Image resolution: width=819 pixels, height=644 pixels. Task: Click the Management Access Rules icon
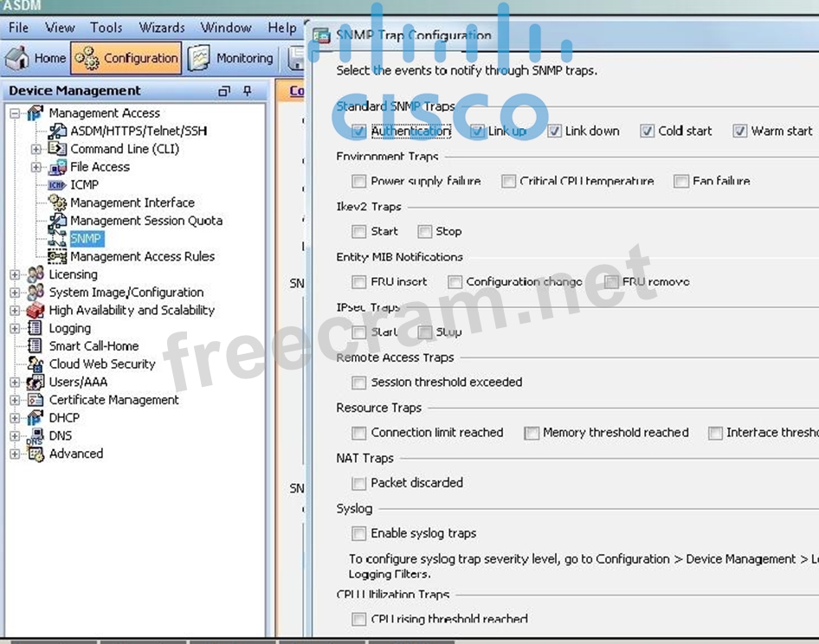click(57, 257)
